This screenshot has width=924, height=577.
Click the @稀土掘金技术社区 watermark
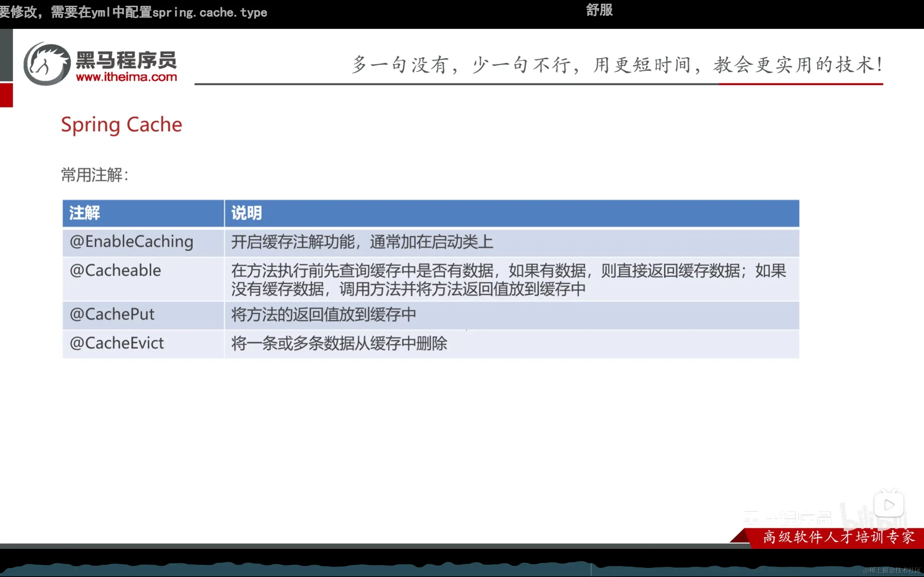click(x=892, y=571)
